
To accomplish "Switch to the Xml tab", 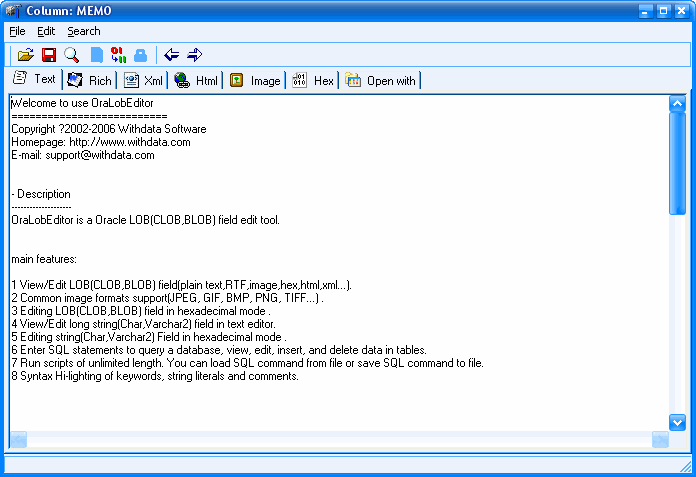I will (143, 81).
